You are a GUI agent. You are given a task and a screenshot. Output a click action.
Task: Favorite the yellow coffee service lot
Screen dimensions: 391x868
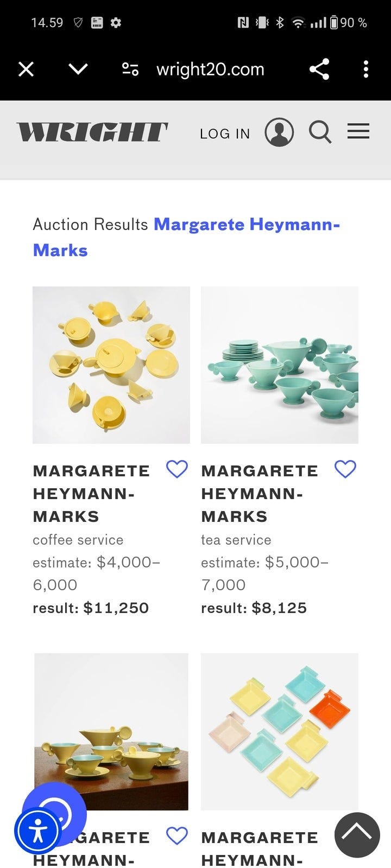(x=176, y=469)
